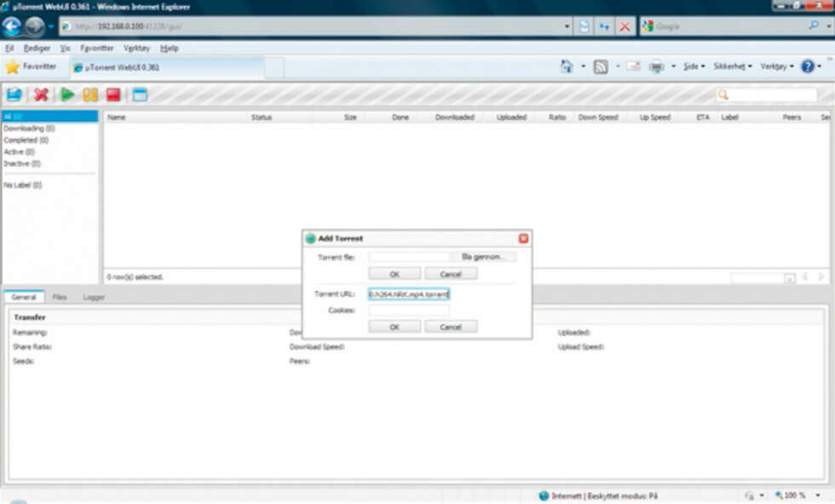
Task: Open the Fil menu
Action: click(9, 48)
